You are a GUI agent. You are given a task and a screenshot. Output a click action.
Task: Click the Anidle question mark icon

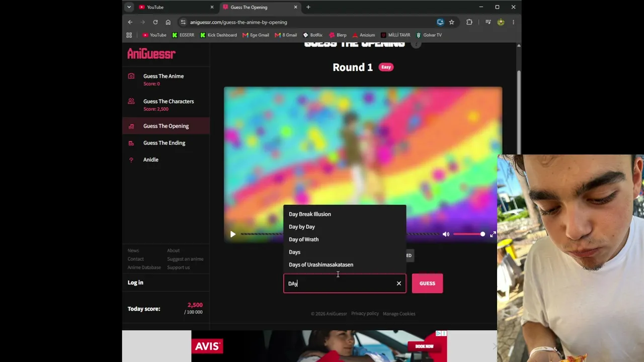(131, 160)
